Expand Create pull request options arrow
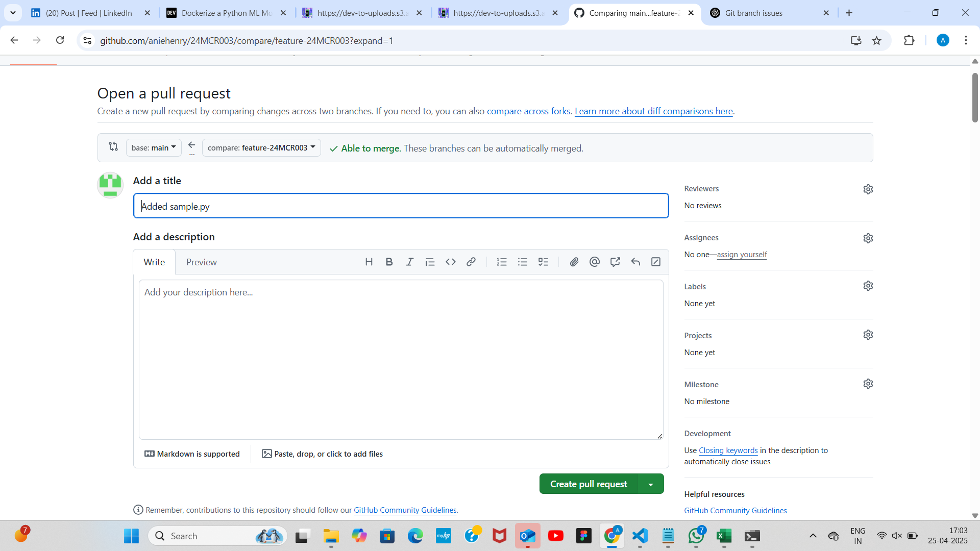980x551 pixels. [651, 484]
